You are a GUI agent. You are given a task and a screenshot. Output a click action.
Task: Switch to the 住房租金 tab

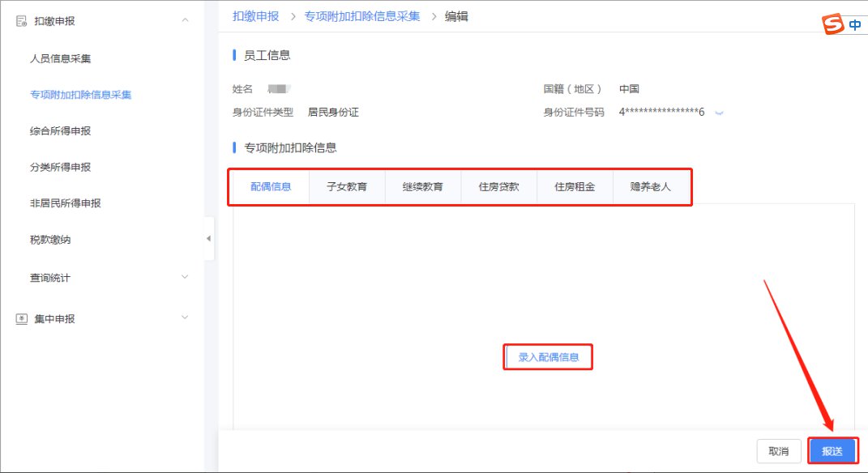(x=575, y=186)
